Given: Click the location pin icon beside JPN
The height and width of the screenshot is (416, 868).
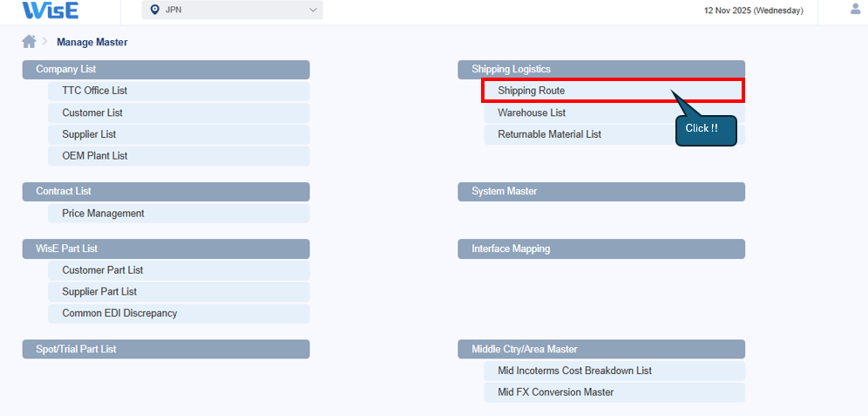Looking at the screenshot, I should 155,10.
